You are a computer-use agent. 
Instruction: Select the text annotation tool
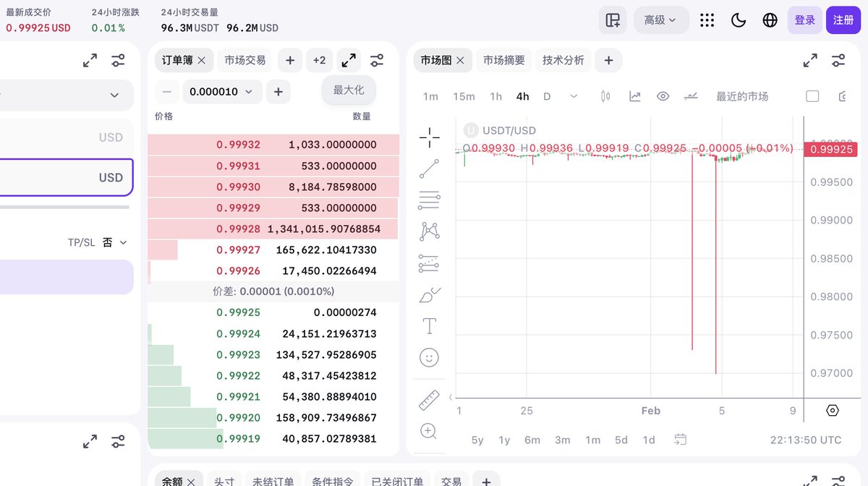tap(429, 326)
